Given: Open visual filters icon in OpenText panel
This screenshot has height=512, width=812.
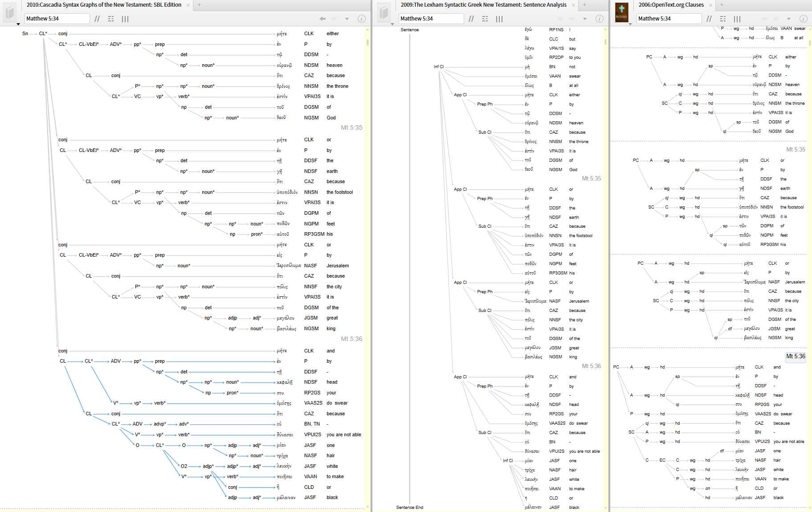Looking at the screenshot, I should pyautogui.click(x=723, y=19).
